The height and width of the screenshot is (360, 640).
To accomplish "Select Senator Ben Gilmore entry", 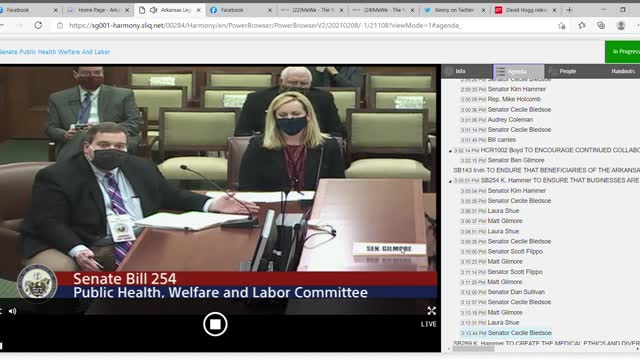I will (x=502, y=160).
